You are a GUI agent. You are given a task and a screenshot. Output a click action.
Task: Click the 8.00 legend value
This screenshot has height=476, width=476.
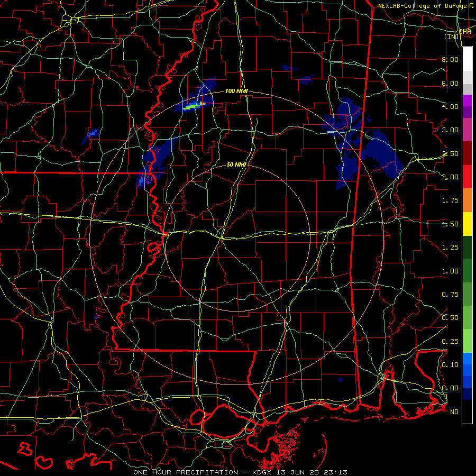coord(450,59)
